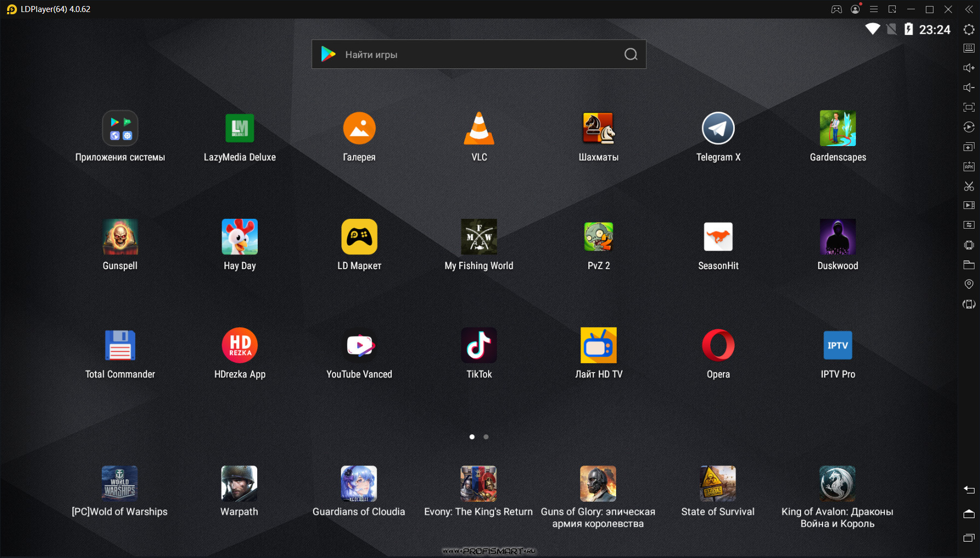This screenshot has width=980, height=558.
Task: Open LDPlayer settings hexagon icon
Action: [x=969, y=30]
